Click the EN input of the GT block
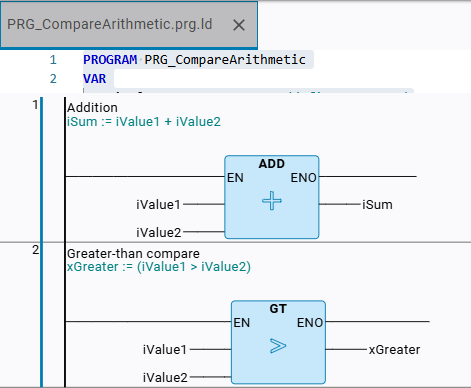This screenshot has height=388, width=471. point(242,323)
